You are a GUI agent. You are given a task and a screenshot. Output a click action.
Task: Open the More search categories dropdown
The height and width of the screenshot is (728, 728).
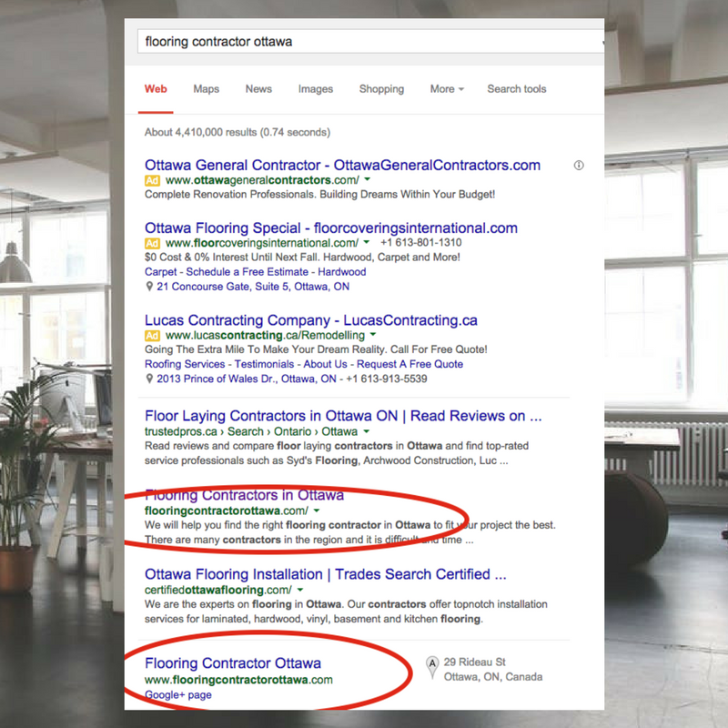(447, 89)
